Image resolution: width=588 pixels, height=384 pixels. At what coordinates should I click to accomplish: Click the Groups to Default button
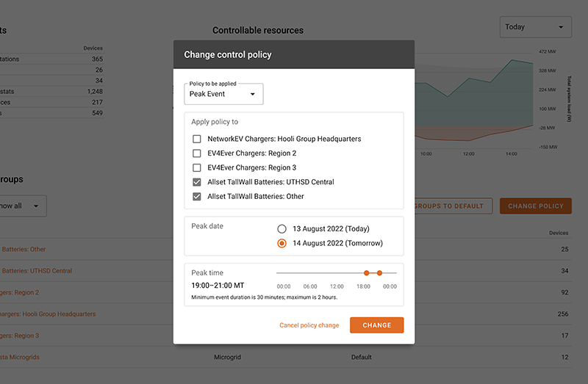tap(453, 206)
